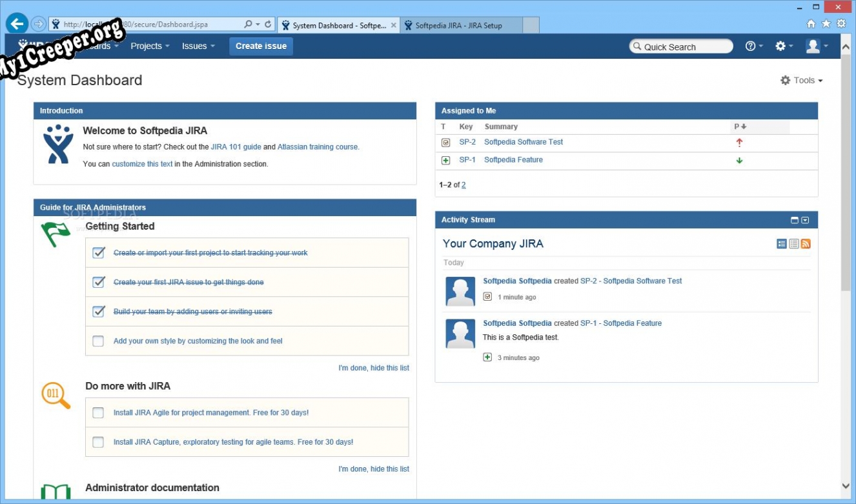This screenshot has height=504, width=856.
Task: Open the Tools dropdown on dashboard
Action: point(802,81)
